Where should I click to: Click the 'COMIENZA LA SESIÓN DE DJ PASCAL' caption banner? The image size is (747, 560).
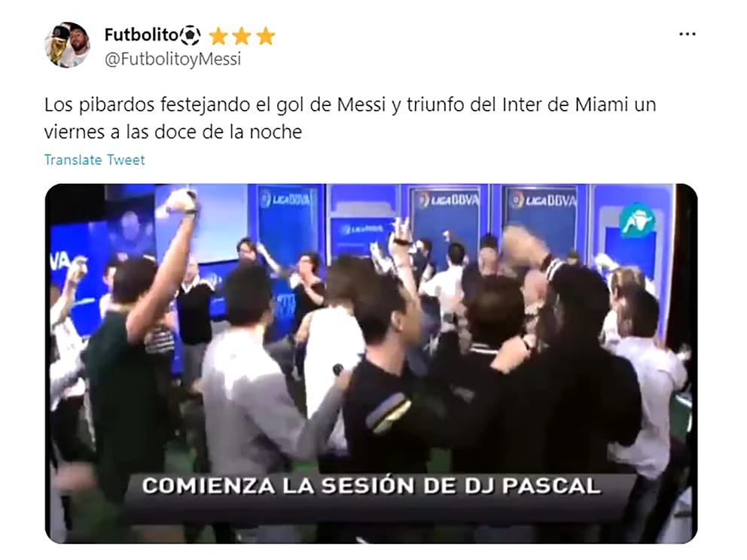(371, 485)
